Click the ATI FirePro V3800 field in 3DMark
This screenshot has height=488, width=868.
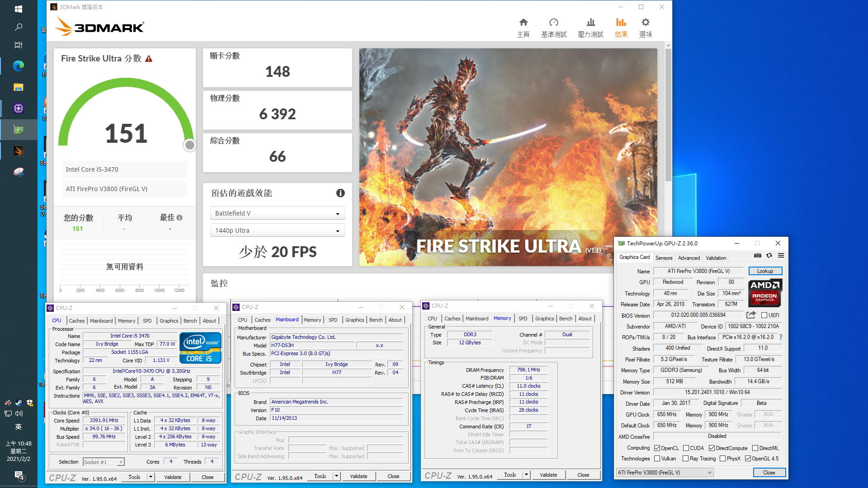click(x=124, y=189)
